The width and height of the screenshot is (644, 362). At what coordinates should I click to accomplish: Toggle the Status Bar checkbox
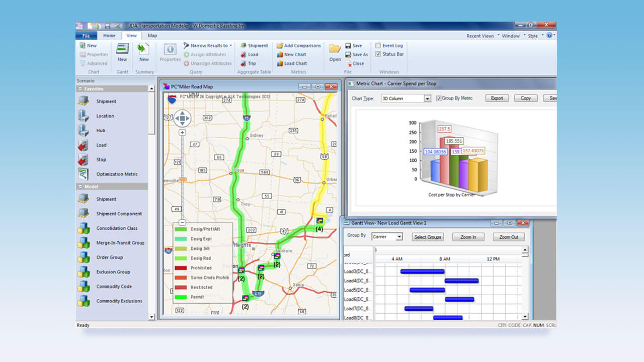tap(378, 54)
